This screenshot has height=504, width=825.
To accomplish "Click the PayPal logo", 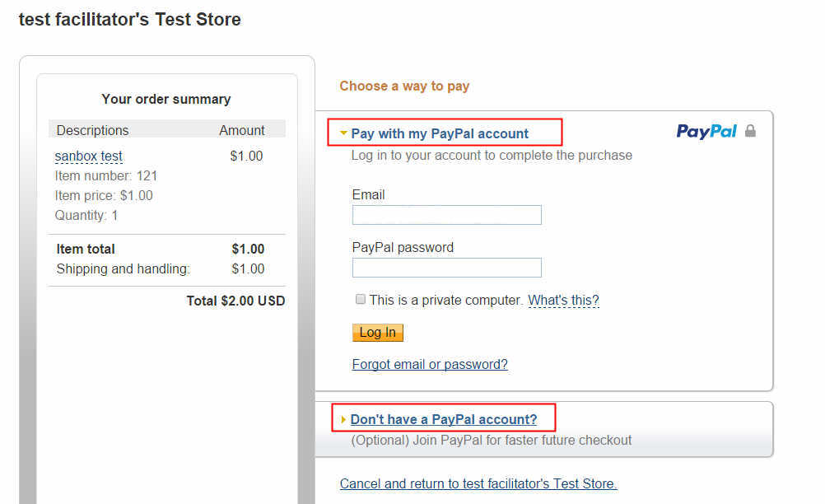I will tap(706, 132).
